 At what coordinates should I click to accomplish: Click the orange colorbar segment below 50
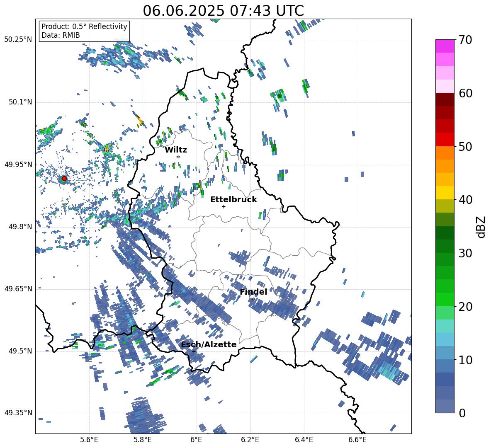pos(445,153)
